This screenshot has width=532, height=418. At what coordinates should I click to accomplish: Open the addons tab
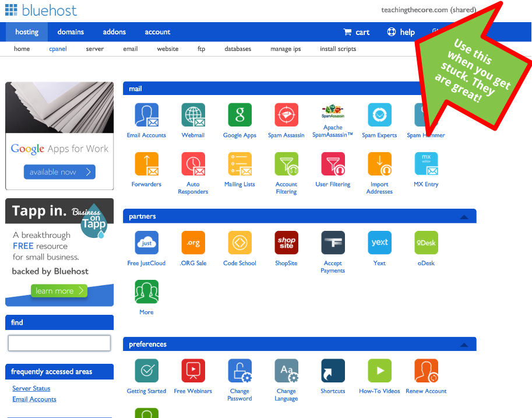114,32
